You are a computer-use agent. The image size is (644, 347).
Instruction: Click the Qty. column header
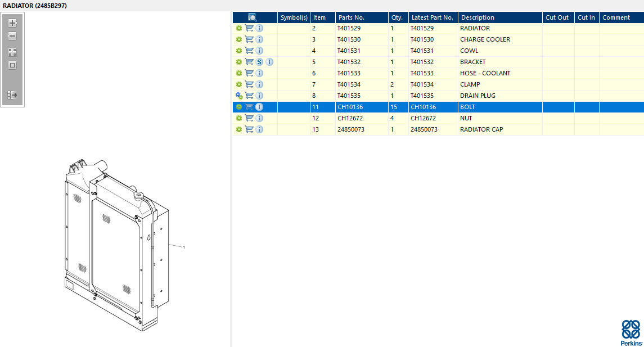pos(397,17)
